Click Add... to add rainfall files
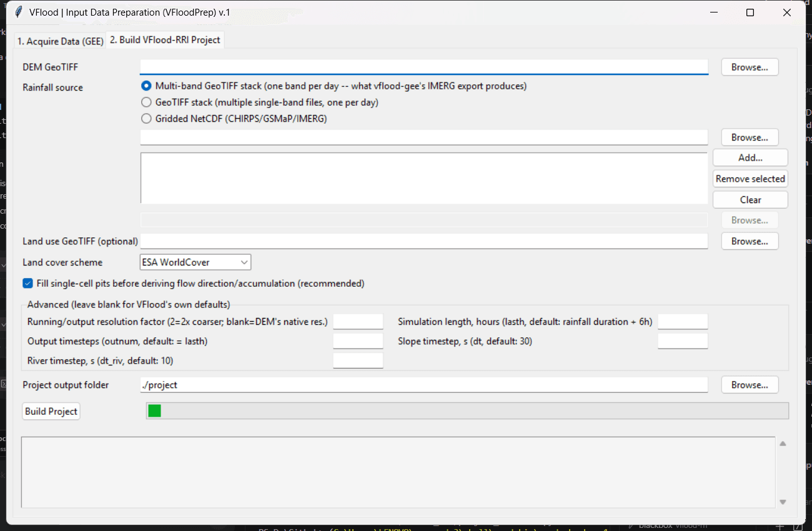 pos(750,157)
